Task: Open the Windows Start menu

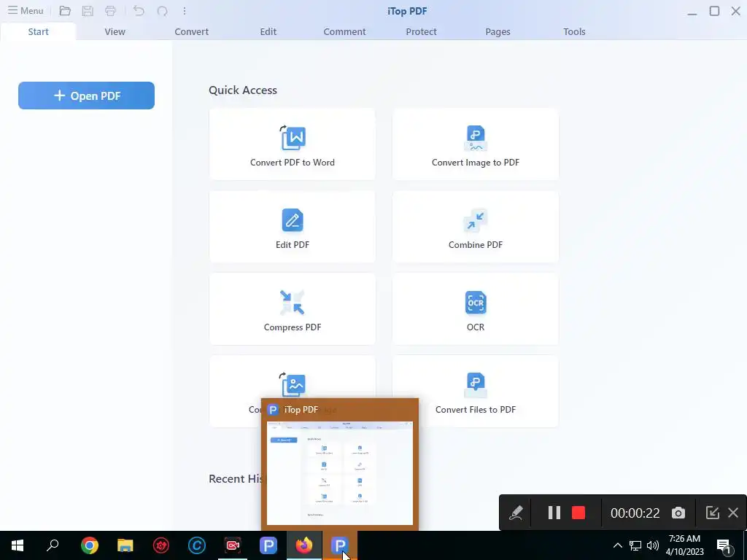Action: (18, 545)
